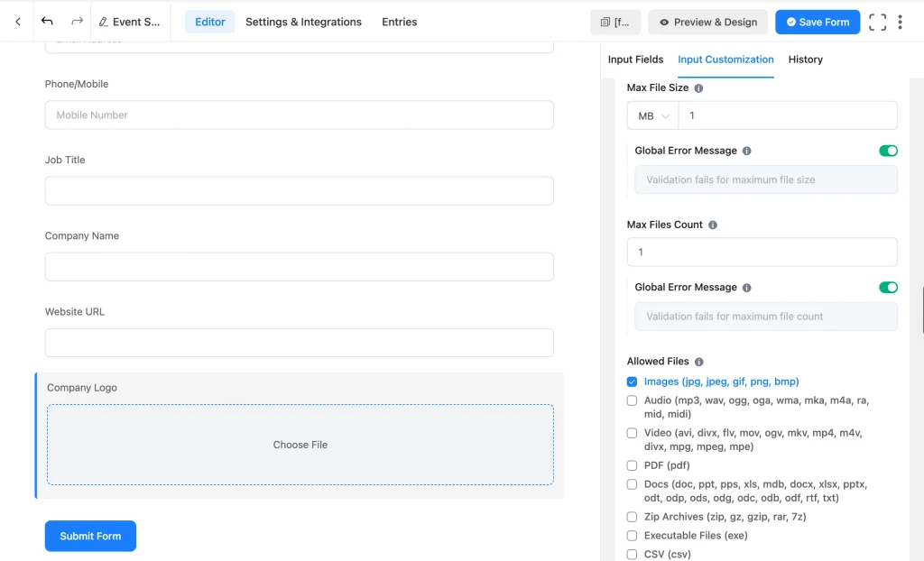Allow Executable Files (exe)

(x=632, y=536)
